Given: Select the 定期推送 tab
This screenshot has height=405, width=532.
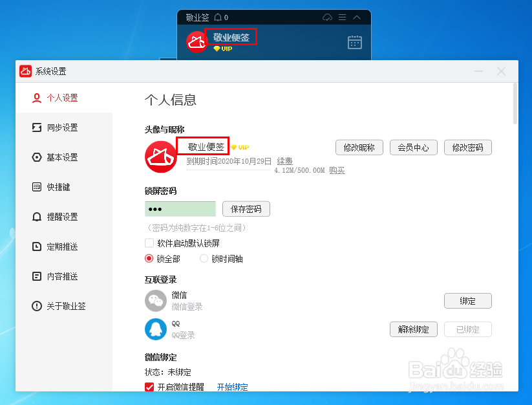Looking at the screenshot, I should tap(64, 246).
